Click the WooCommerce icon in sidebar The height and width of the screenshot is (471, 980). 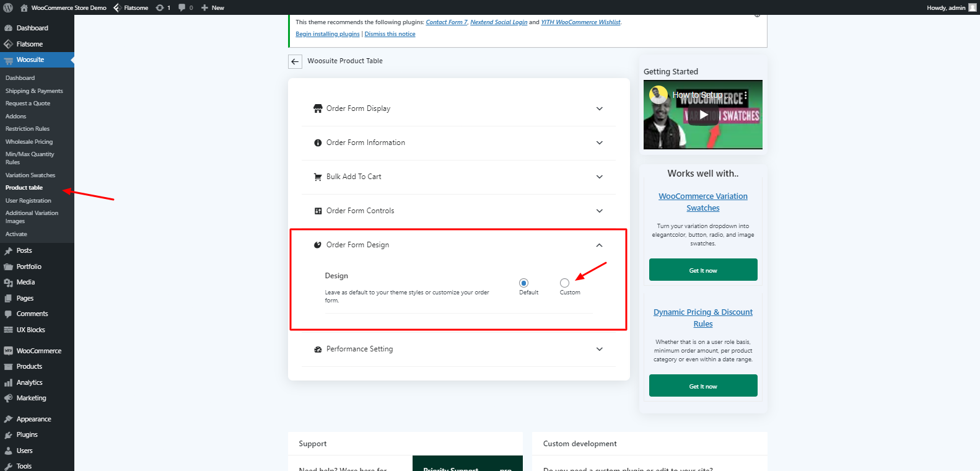[x=8, y=351]
